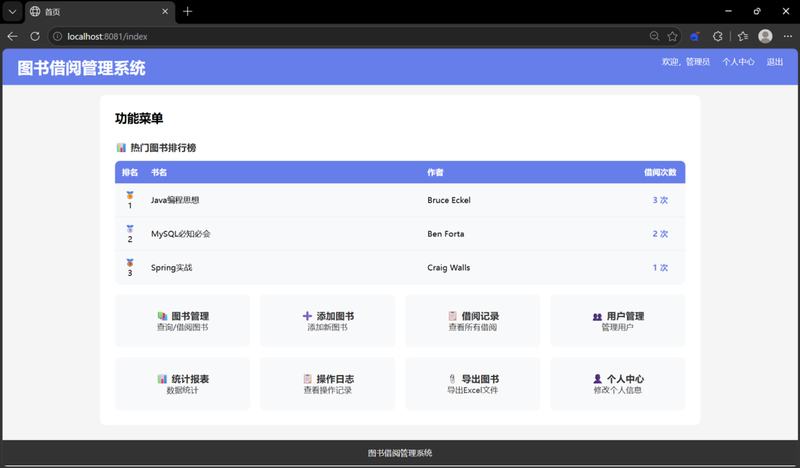
Task: Click the gold medal icon for rank 1
Action: click(130, 195)
